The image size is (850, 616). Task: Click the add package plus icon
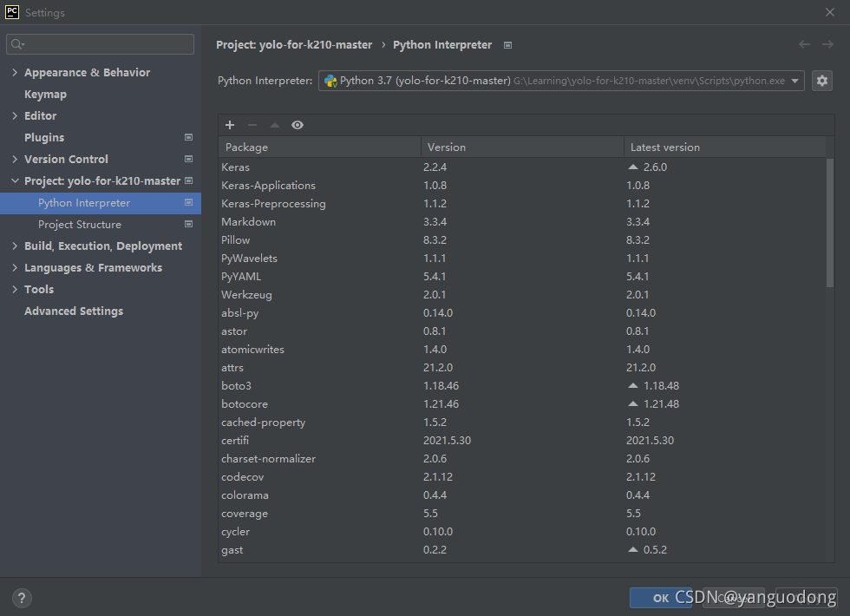pyautogui.click(x=230, y=125)
